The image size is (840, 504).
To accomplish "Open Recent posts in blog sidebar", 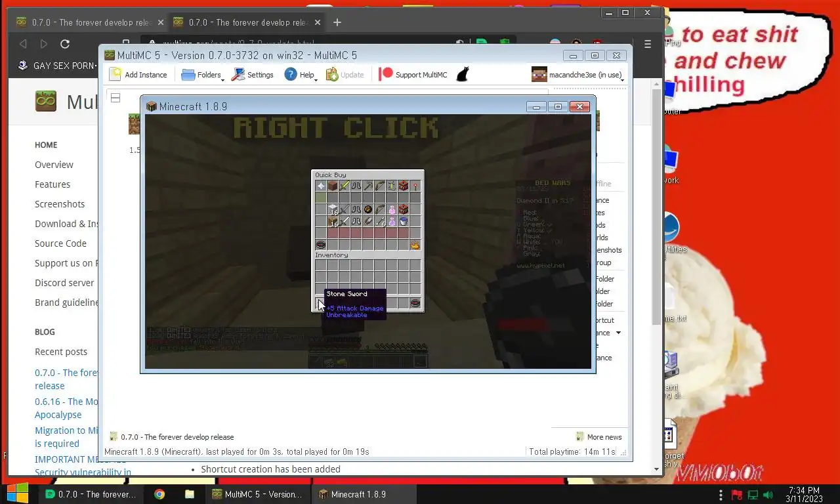I will 61,352.
